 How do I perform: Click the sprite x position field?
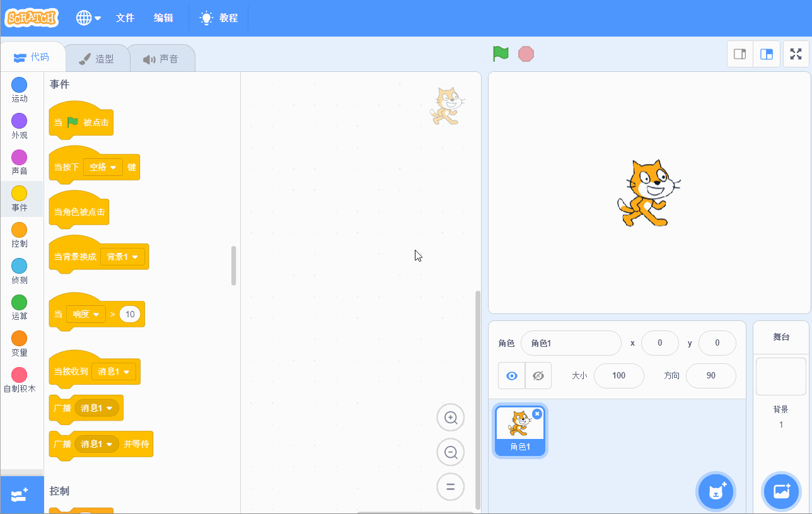pyautogui.click(x=660, y=343)
